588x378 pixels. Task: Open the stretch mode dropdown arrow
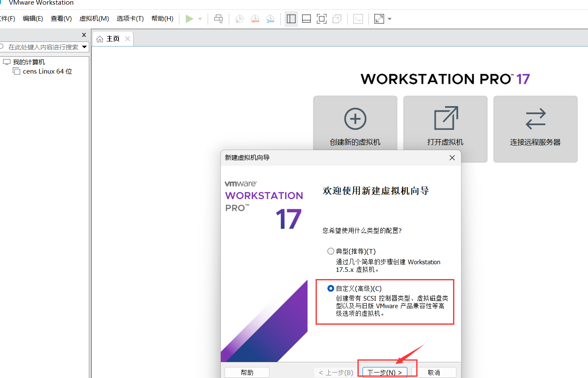(389, 19)
